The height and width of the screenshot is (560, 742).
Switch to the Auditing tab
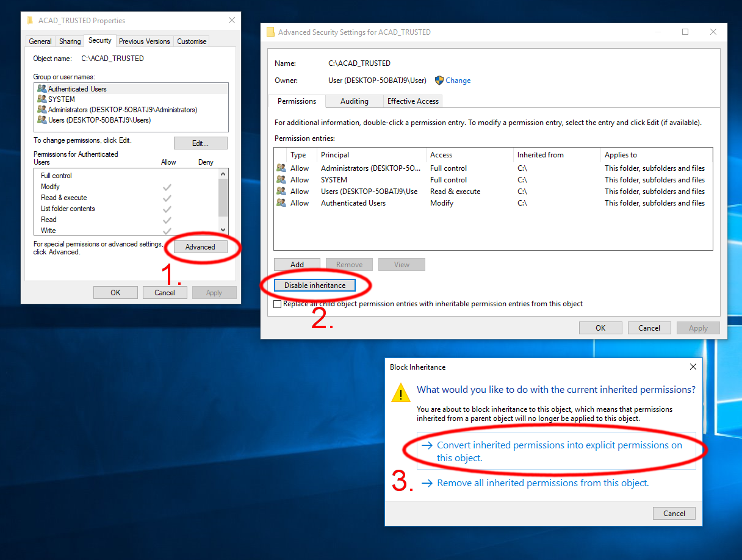pyautogui.click(x=354, y=101)
